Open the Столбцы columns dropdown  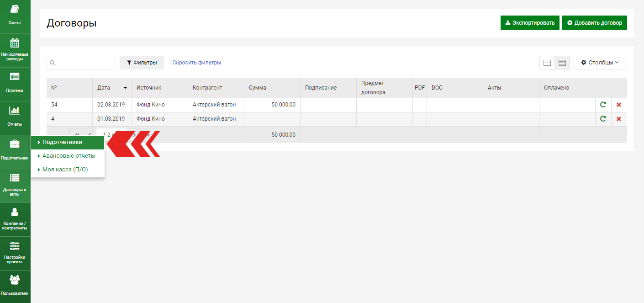(x=600, y=63)
